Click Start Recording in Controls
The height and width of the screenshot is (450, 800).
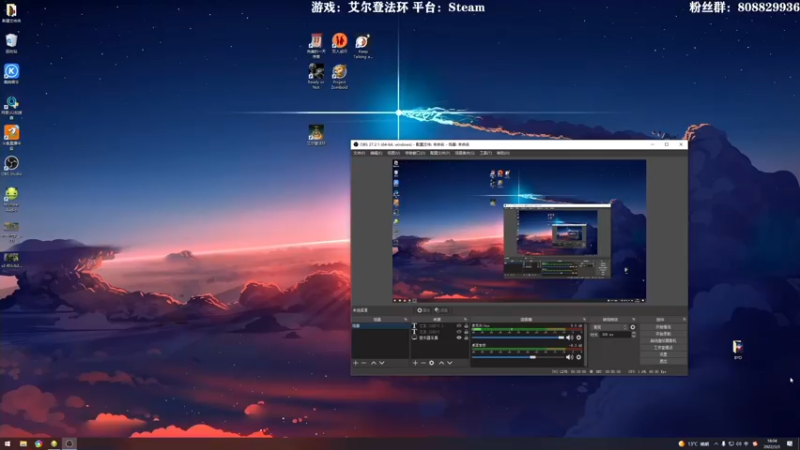[663, 334]
